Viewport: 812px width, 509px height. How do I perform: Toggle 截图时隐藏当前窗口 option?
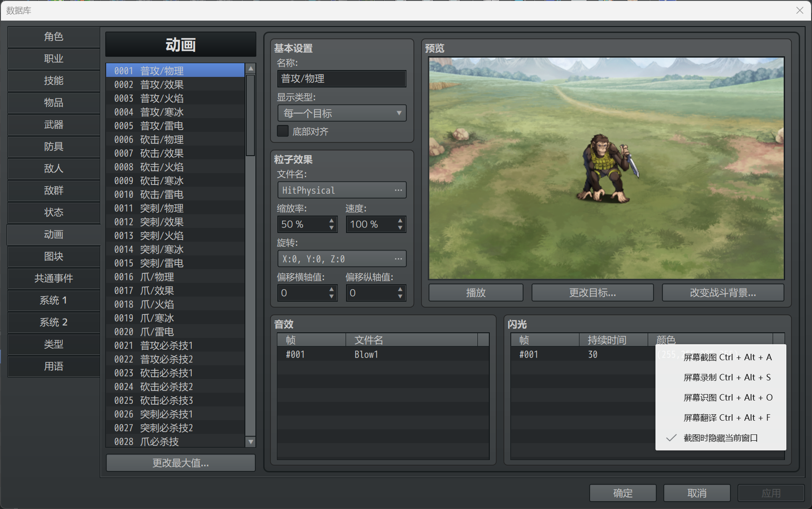pos(721,438)
